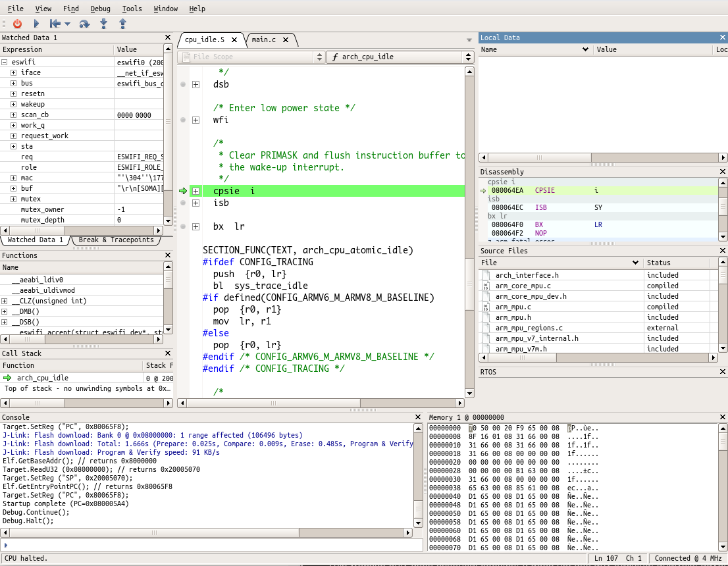Expand disassembly for the wfi source line
728x566 pixels.
pyautogui.click(x=196, y=120)
